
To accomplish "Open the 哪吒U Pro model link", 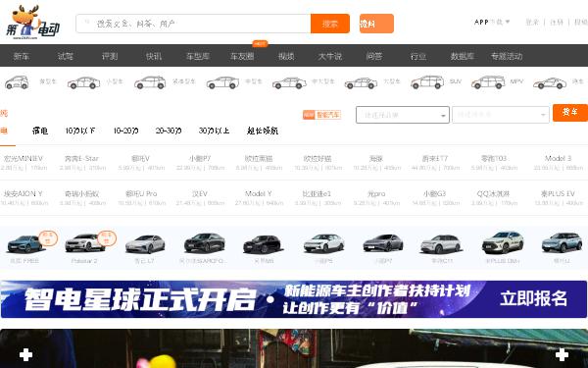I will pyautogui.click(x=141, y=193).
